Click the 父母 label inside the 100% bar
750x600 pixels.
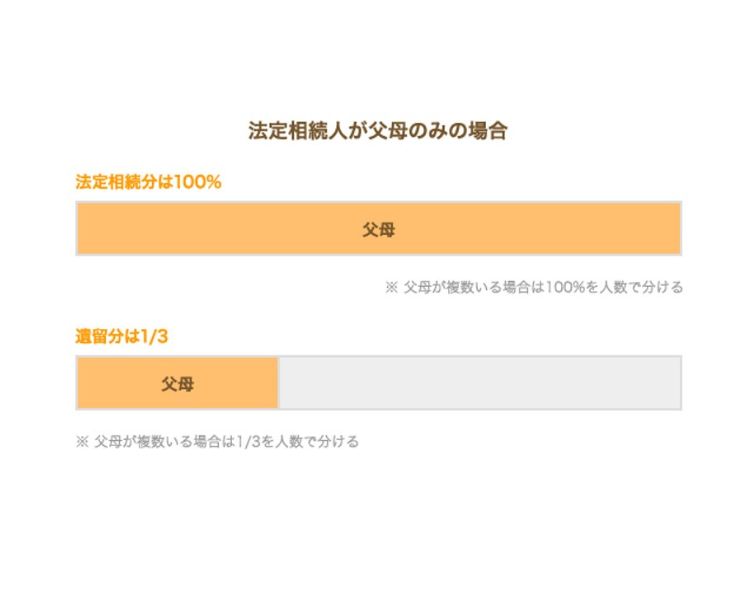(x=378, y=229)
